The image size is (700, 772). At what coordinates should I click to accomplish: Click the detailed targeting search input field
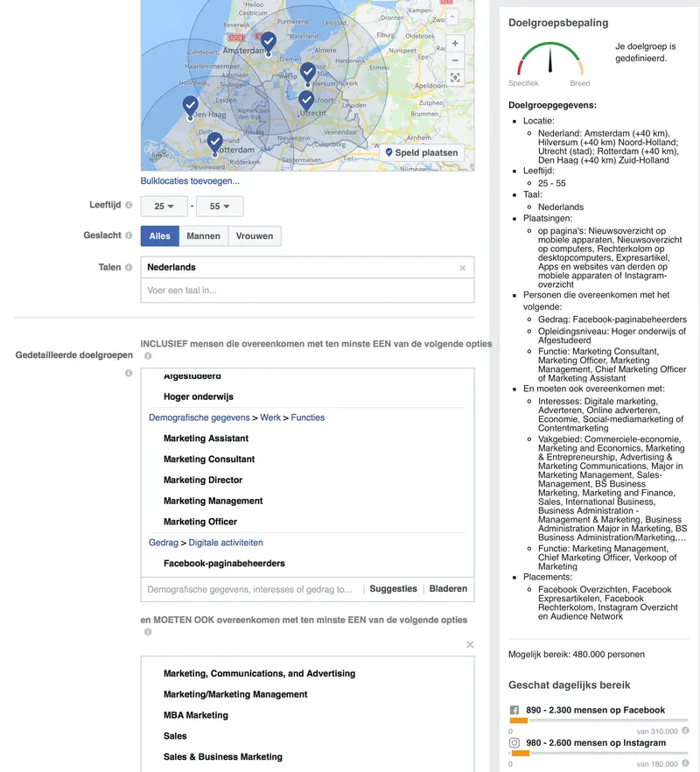[x=251, y=589]
